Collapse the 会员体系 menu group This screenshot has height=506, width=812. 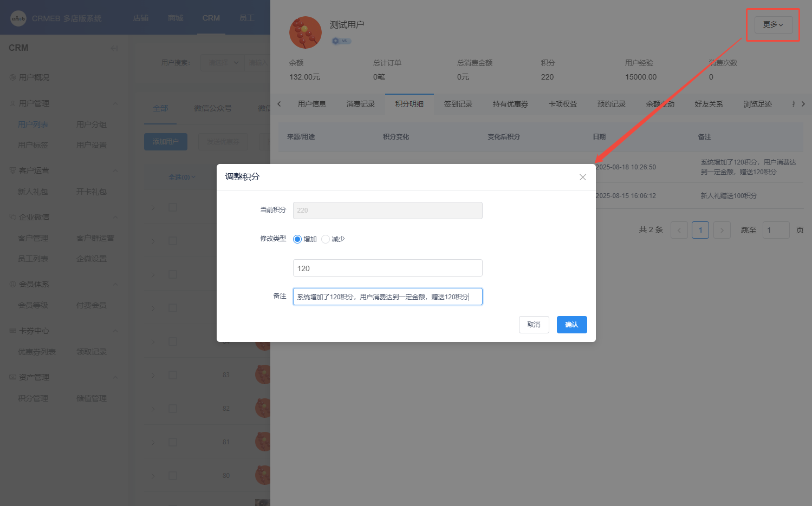115,284
